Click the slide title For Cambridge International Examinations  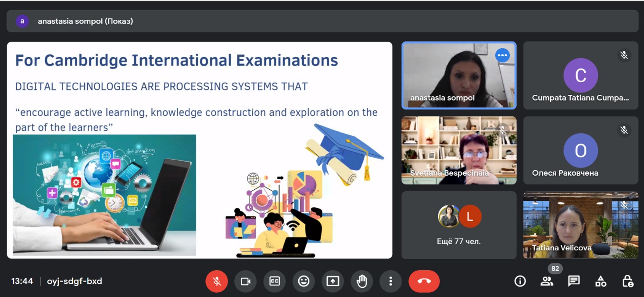click(176, 60)
